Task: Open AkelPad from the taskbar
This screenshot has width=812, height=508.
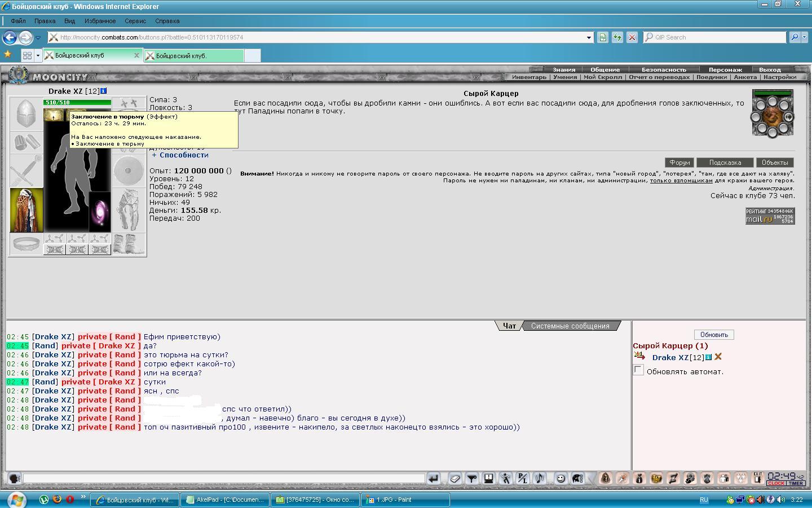Action: [x=226, y=500]
